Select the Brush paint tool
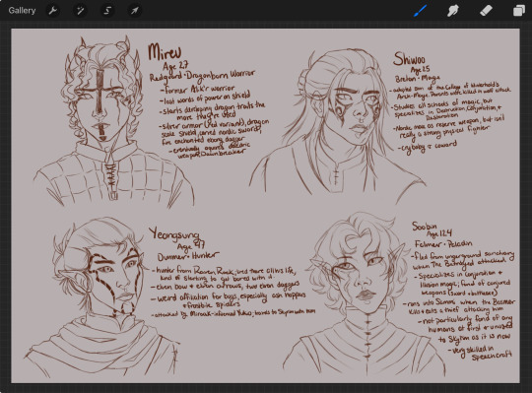The width and height of the screenshot is (532, 393). (x=421, y=11)
